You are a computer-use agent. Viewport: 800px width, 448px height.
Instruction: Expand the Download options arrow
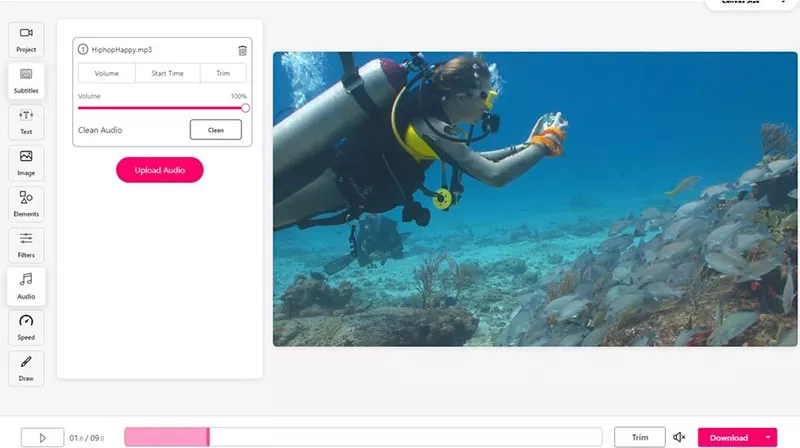[x=767, y=437]
